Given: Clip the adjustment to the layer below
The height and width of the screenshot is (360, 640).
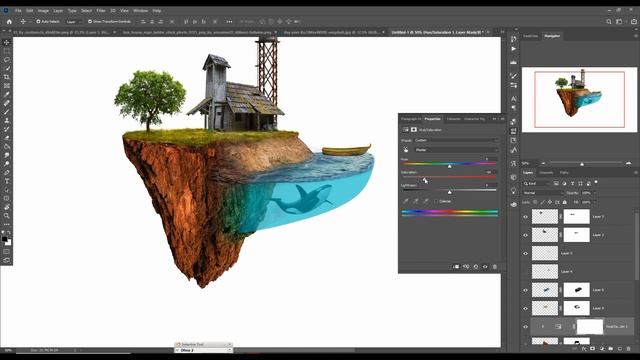Looking at the screenshot, I should click(456, 267).
